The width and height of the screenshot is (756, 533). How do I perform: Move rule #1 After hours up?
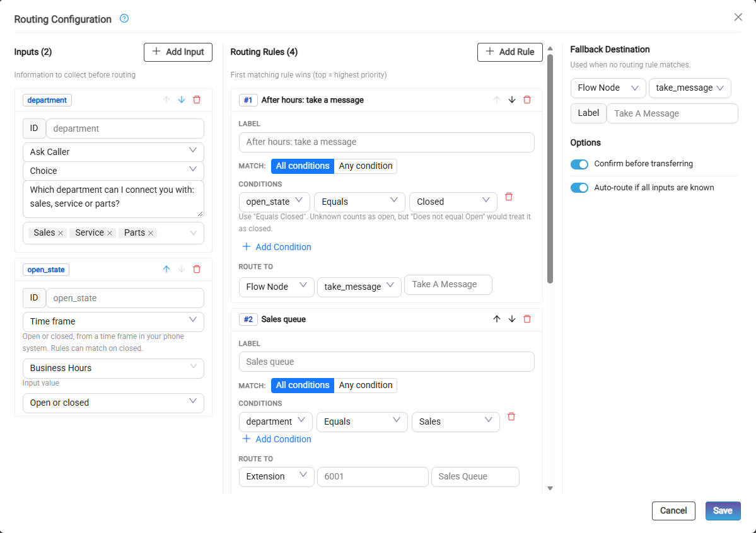click(x=497, y=100)
